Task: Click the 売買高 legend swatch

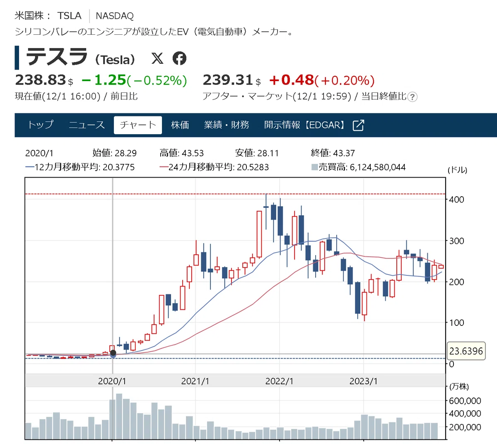Action: coord(314,167)
